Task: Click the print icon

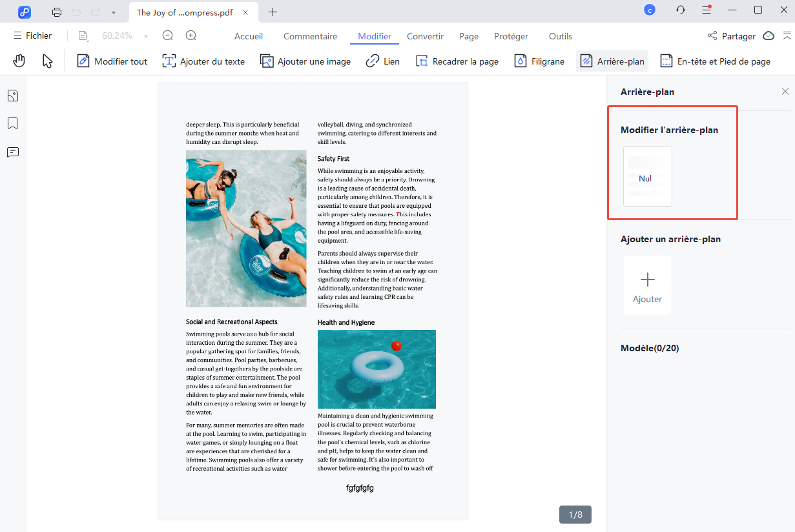Action: coord(57,12)
